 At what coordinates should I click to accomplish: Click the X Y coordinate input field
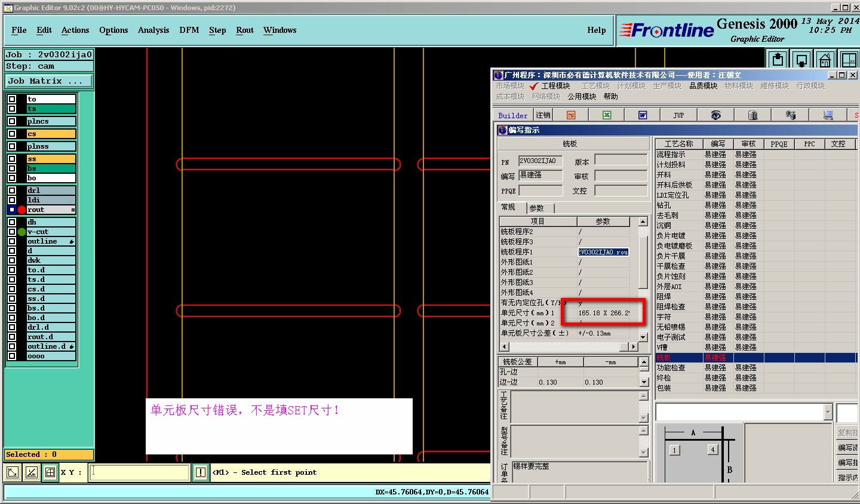(x=140, y=472)
